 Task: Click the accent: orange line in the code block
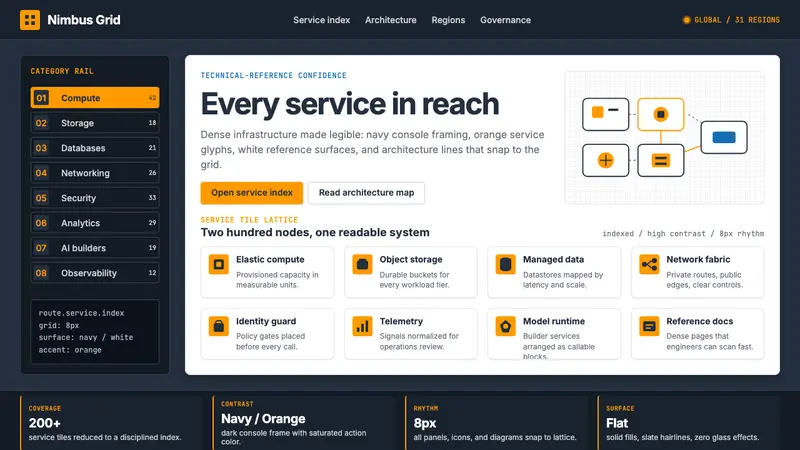coord(70,349)
